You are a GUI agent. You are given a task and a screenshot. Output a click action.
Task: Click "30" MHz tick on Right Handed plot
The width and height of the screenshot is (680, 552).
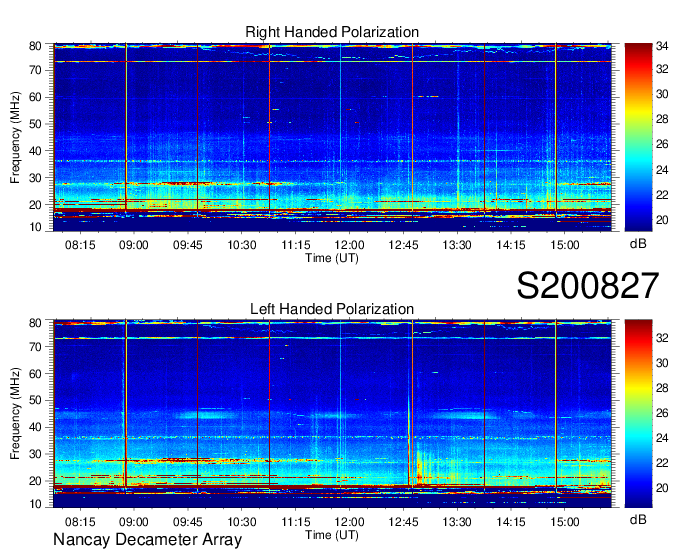35,178
